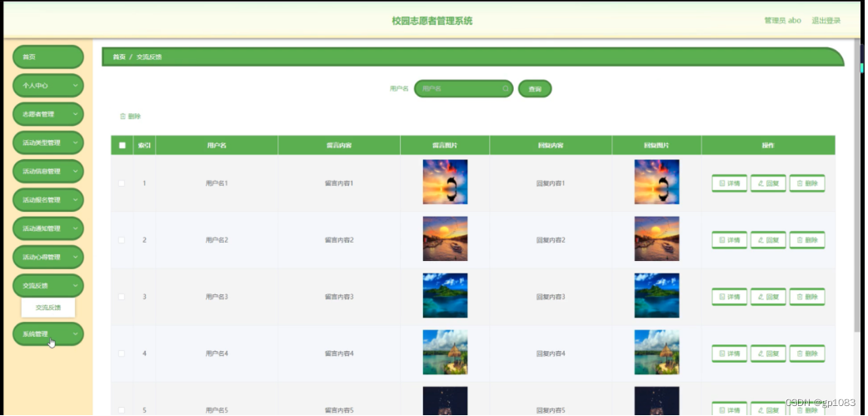Viewport: 868px width, 416px height.
Task: Click the 用户名3 cell
Action: click(217, 297)
